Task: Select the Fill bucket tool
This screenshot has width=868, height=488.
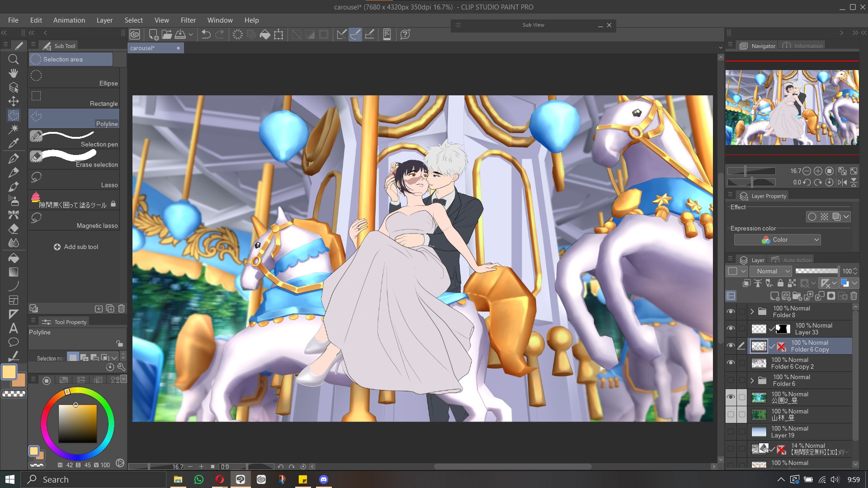Action: coord(14,258)
